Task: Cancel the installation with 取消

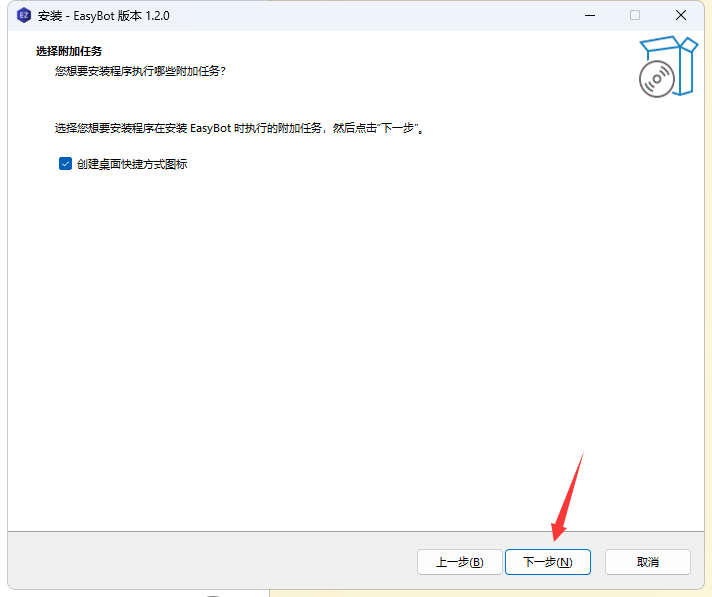Action: pos(647,562)
